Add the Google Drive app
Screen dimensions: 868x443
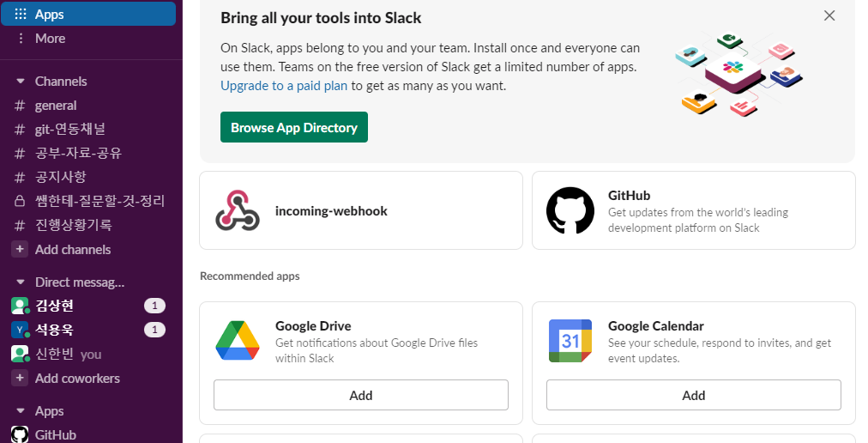tap(361, 395)
